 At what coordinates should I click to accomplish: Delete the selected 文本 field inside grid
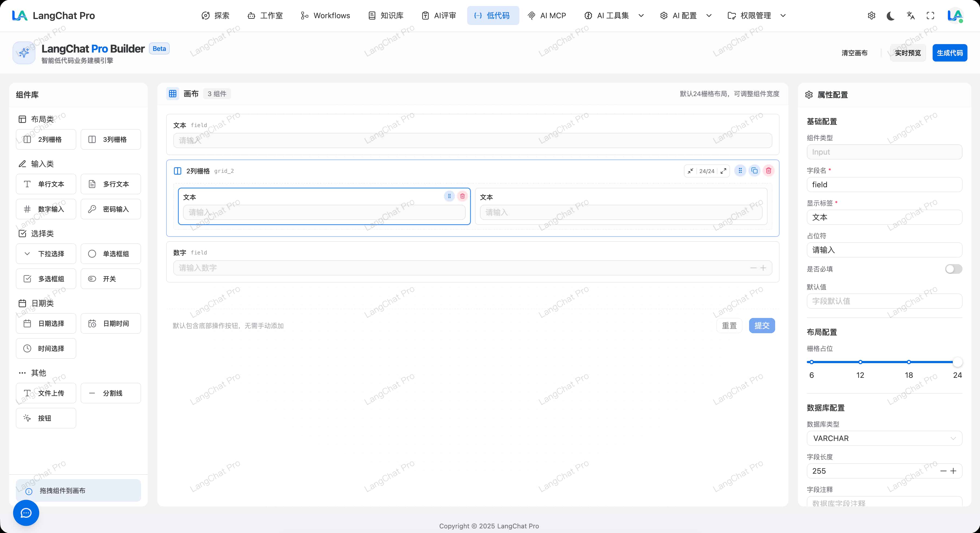point(462,196)
